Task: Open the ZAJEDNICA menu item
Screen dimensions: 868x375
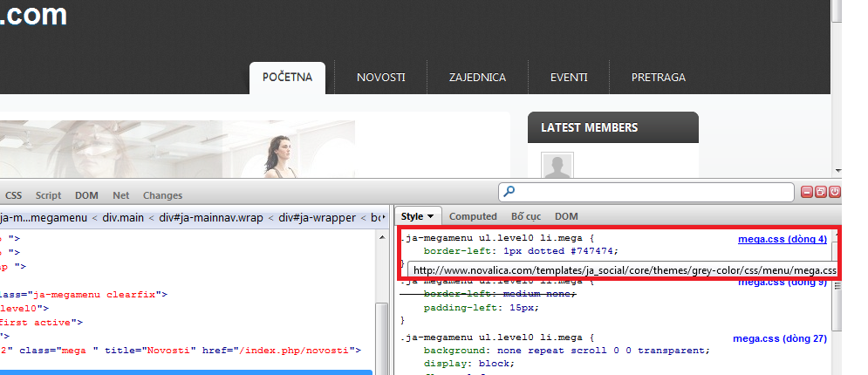Action: coord(477,78)
